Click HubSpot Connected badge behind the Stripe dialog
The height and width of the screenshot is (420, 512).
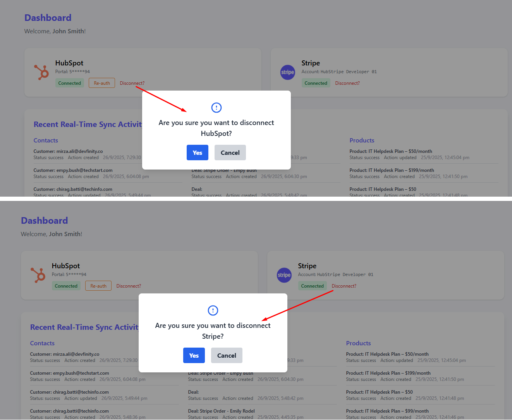tap(66, 286)
